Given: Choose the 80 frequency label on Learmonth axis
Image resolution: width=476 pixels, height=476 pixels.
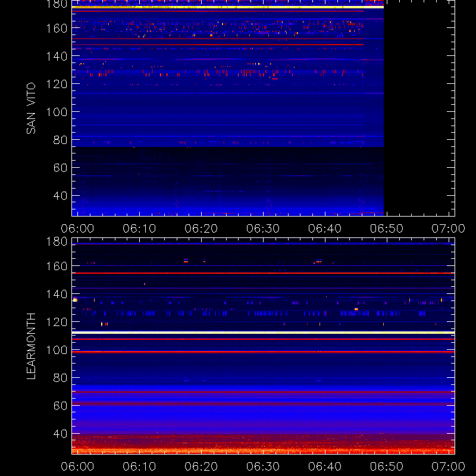Looking at the screenshot, I should [x=60, y=378].
